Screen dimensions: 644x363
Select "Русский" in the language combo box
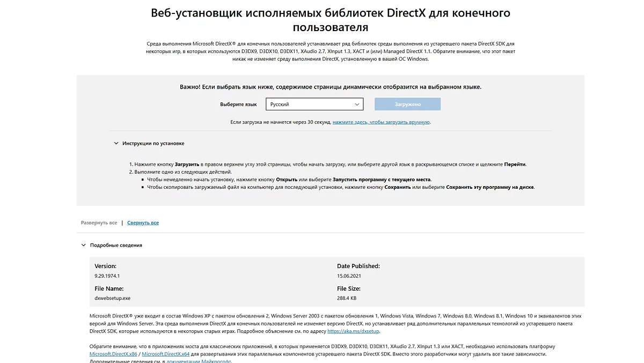314,104
